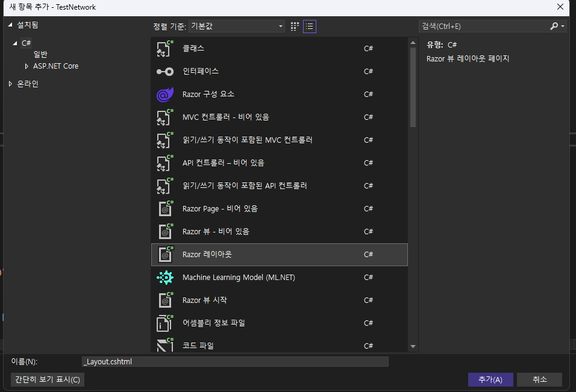Select the 일반 category
Image resolution: width=576 pixels, height=392 pixels.
(x=40, y=54)
